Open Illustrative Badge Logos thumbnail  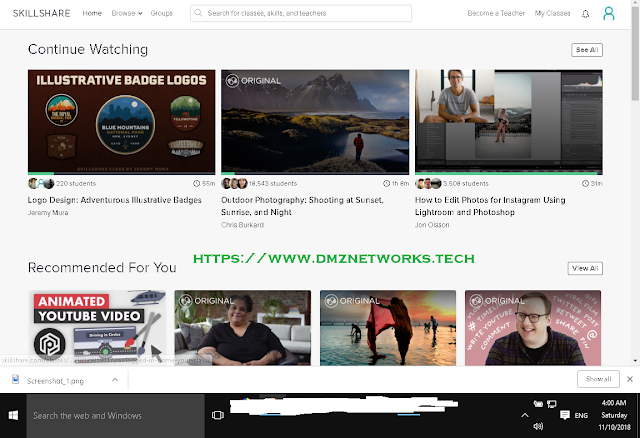(122, 121)
